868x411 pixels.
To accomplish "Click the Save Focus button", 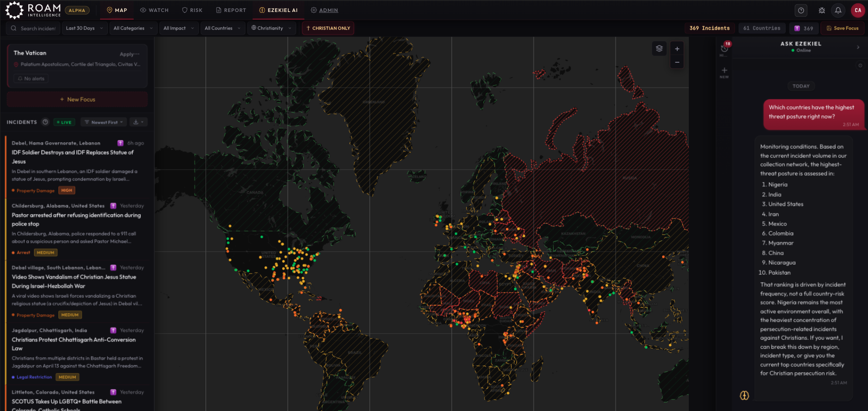I will [843, 28].
